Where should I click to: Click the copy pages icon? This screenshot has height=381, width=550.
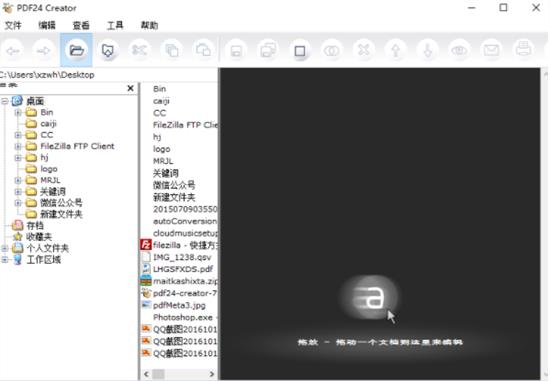(172, 51)
